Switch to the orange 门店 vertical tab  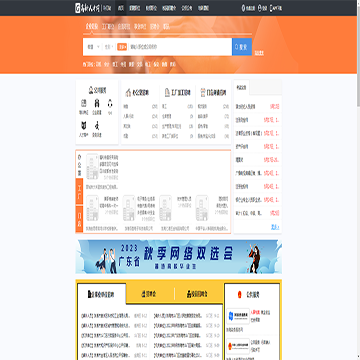[79, 219]
